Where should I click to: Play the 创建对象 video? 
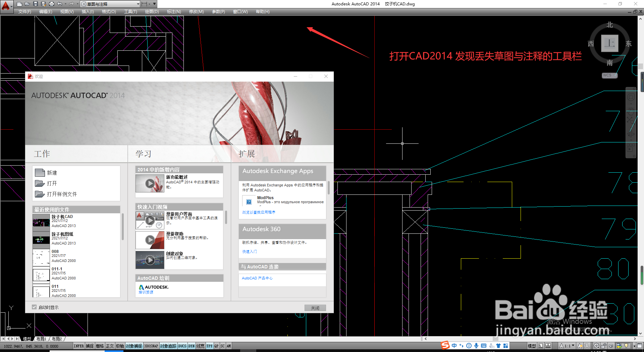coord(150,260)
